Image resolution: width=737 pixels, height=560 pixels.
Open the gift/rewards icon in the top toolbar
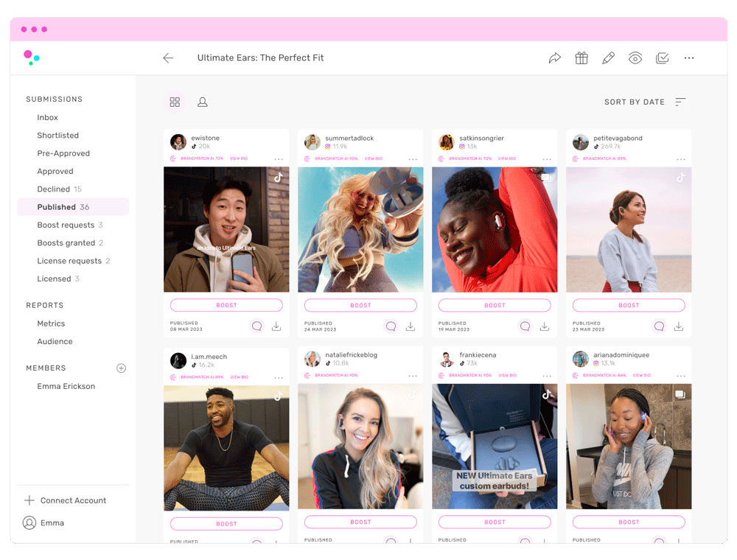(x=581, y=57)
